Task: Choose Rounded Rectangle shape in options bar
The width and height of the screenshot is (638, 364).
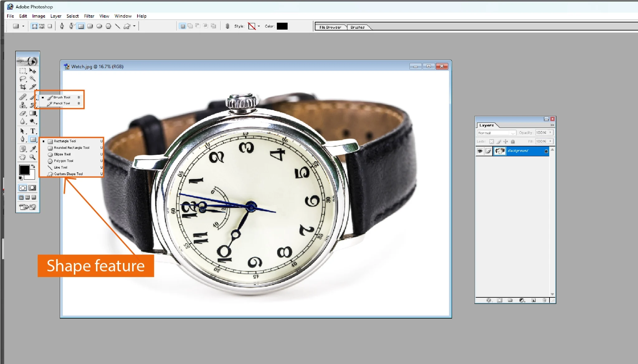Action: [x=90, y=26]
